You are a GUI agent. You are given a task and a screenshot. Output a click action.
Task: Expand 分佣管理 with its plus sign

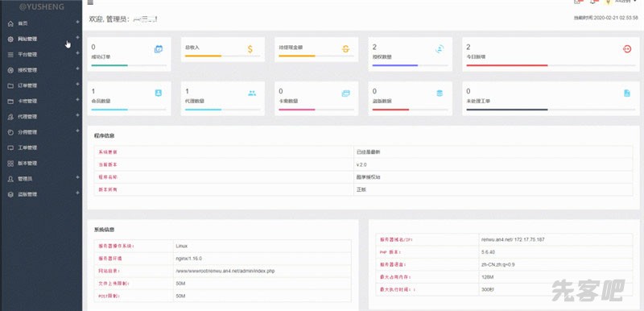click(77, 131)
